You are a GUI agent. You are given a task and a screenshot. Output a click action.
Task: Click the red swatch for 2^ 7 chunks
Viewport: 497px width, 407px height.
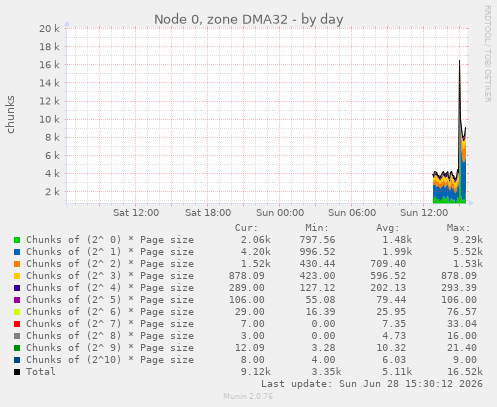point(17,324)
